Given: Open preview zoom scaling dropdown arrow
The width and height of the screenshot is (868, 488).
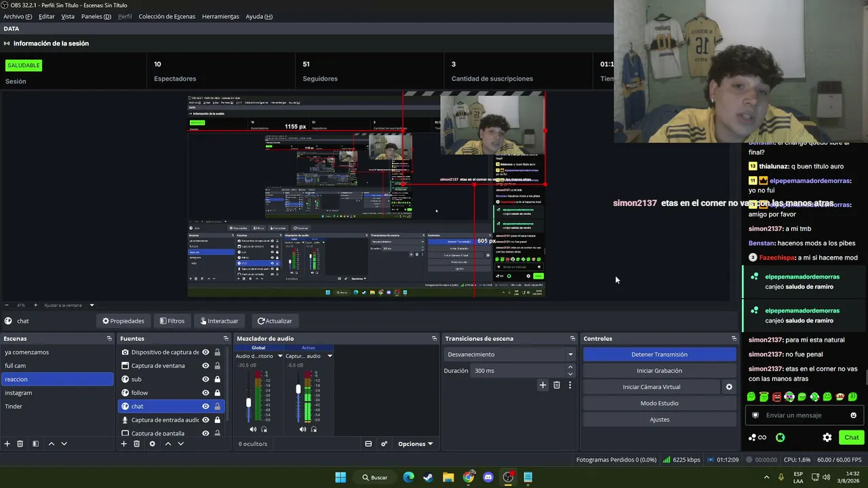Looking at the screenshot, I should point(92,305).
